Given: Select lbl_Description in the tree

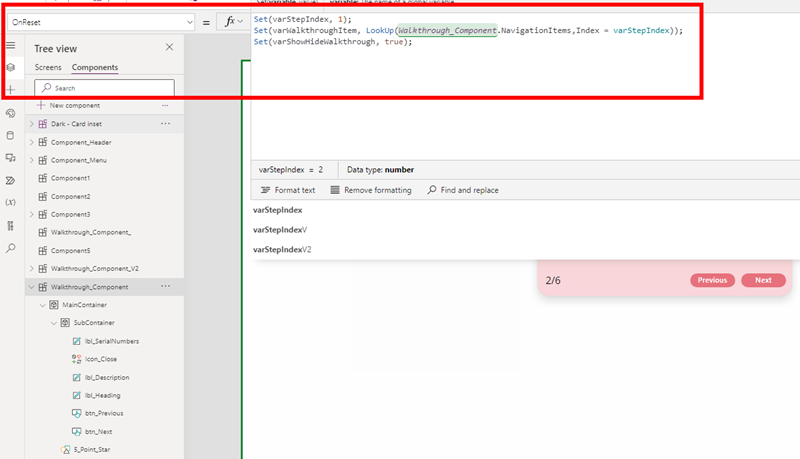Looking at the screenshot, I should tap(107, 377).
